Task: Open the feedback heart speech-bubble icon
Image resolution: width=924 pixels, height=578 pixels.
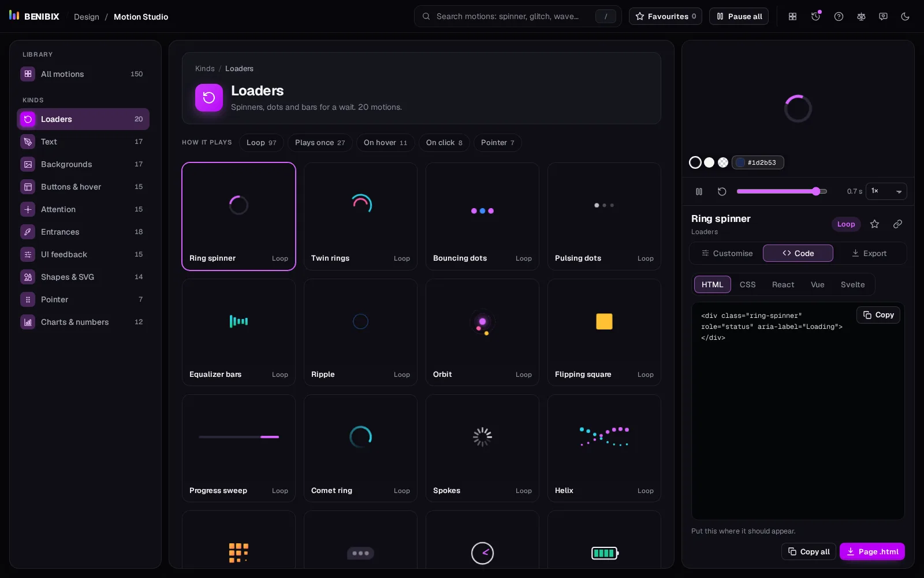Action: pos(883,17)
